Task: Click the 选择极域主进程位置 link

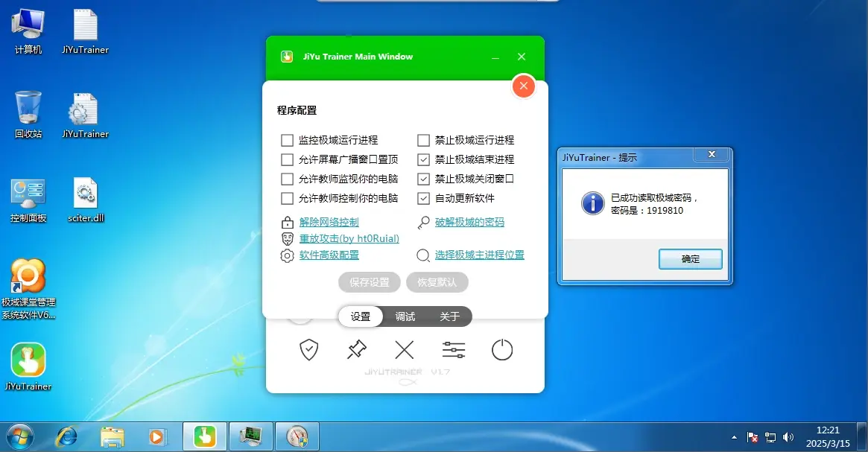Action: [479, 255]
